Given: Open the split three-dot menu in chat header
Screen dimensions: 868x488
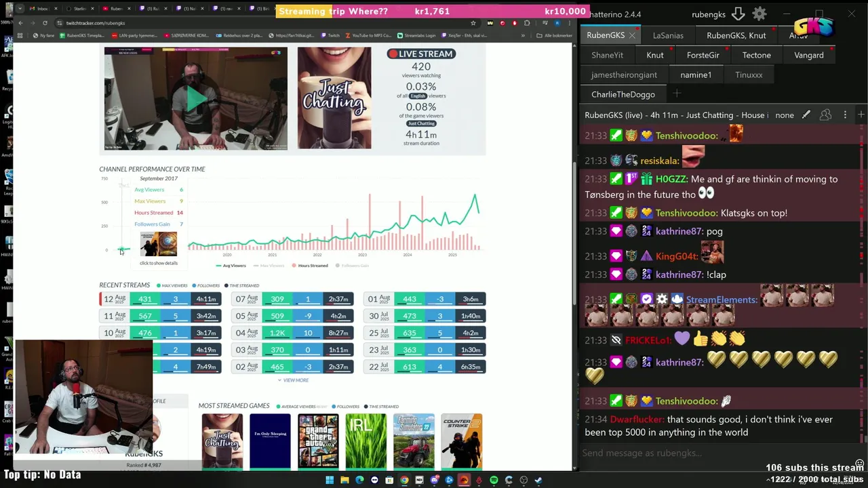Looking at the screenshot, I should pyautogui.click(x=845, y=115).
